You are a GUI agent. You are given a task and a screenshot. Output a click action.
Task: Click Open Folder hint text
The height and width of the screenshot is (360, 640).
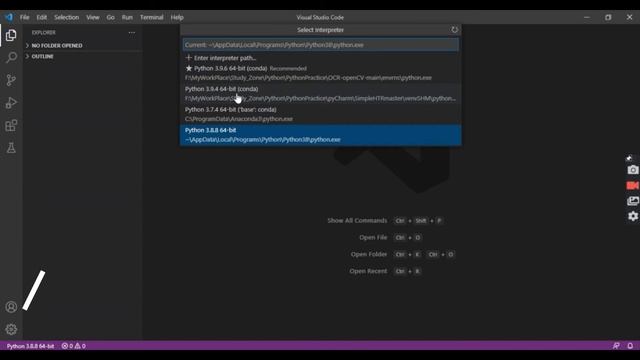369,254
